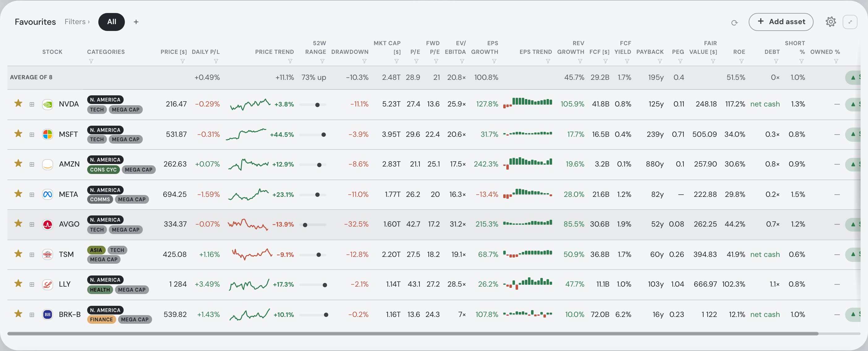868x351 pixels.
Task: Open the Price column filter
Action: (183, 61)
